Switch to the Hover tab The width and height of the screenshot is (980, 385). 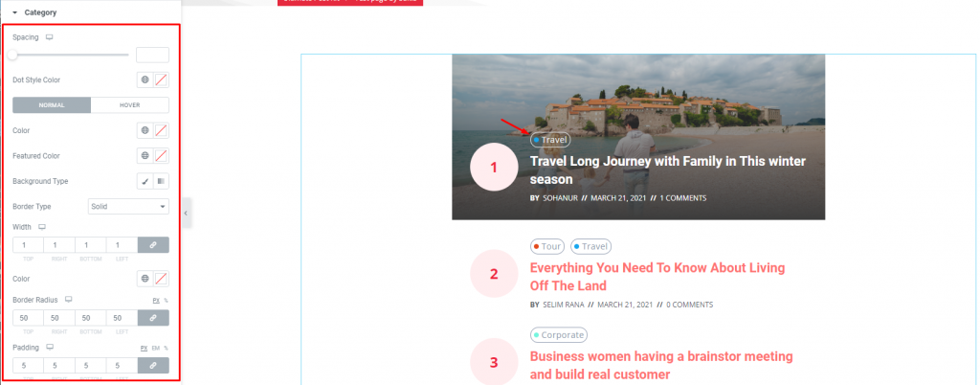coord(130,105)
